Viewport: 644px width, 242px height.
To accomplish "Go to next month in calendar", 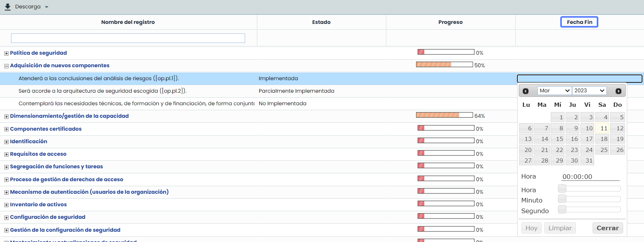I will (618, 91).
